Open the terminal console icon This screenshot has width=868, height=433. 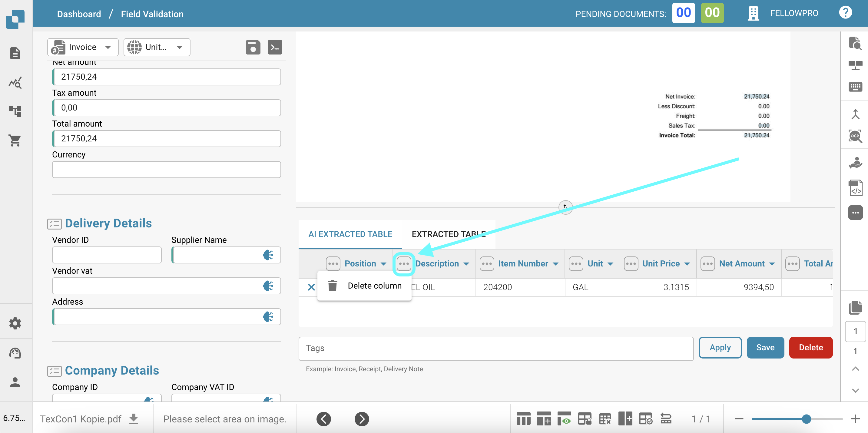275,47
